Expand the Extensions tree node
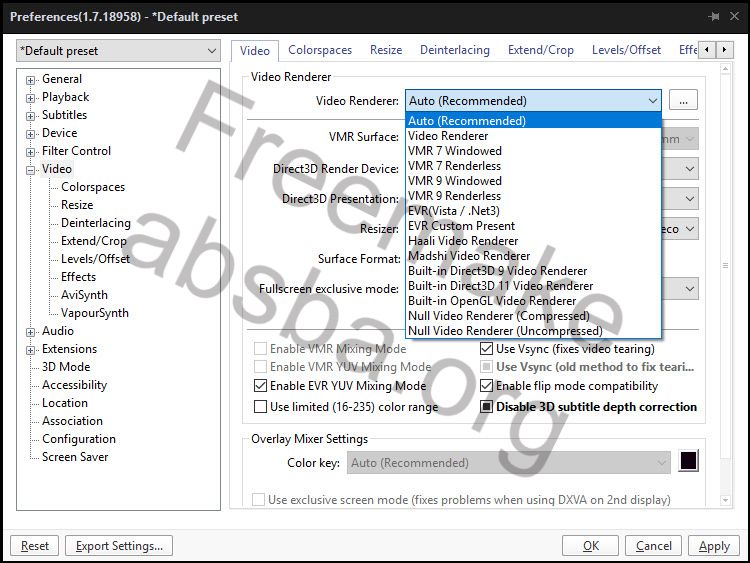Screen dimensions: 750x563 [31, 350]
